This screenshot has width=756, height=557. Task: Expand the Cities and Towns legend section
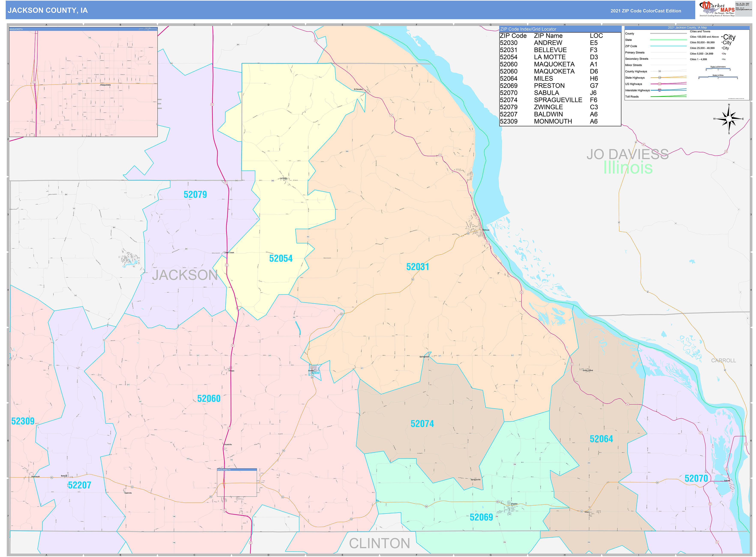700,32
